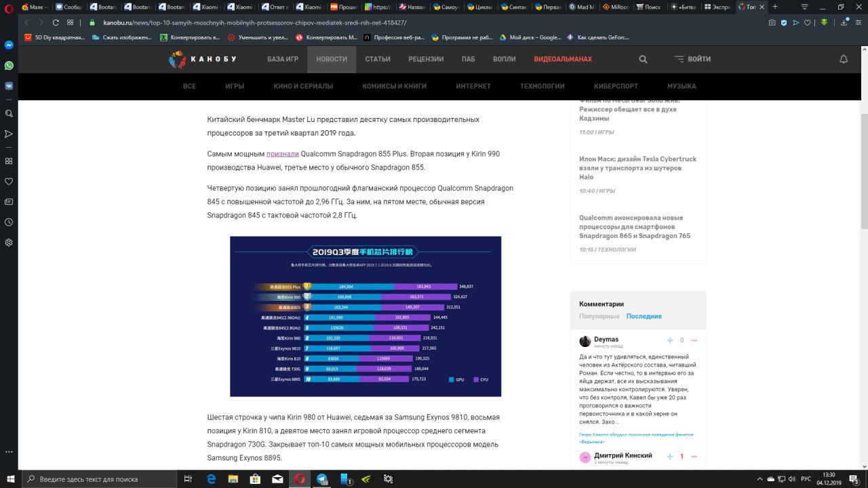The image size is (868, 488).
Task: Click the Kanobu logo
Action: pos(202,60)
